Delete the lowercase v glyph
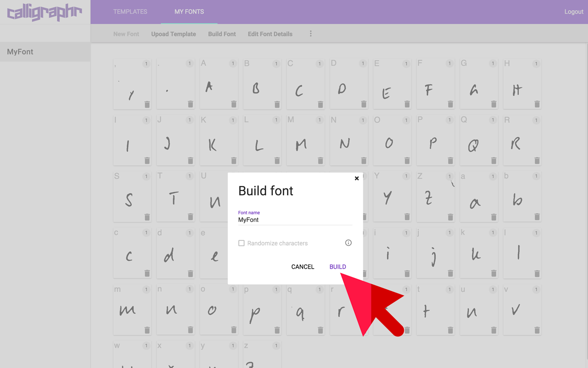 coord(537,330)
